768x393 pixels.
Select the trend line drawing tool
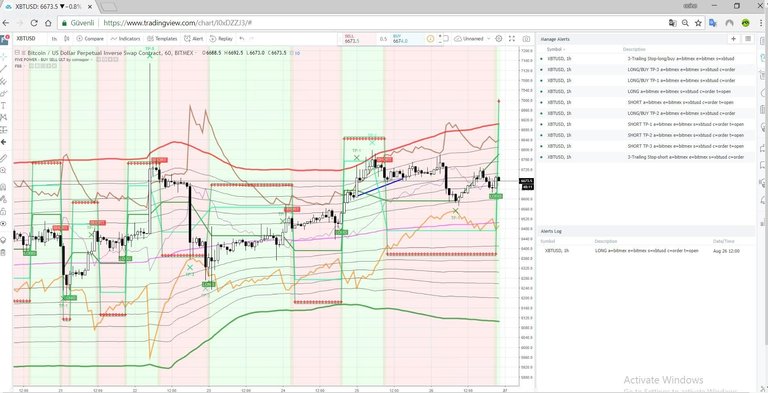tap(3, 69)
